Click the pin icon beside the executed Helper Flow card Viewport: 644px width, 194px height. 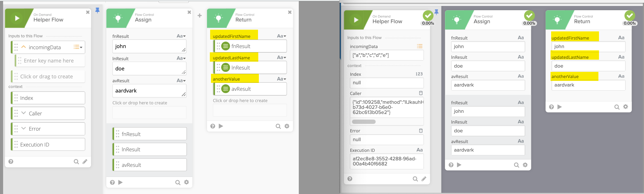click(436, 12)
